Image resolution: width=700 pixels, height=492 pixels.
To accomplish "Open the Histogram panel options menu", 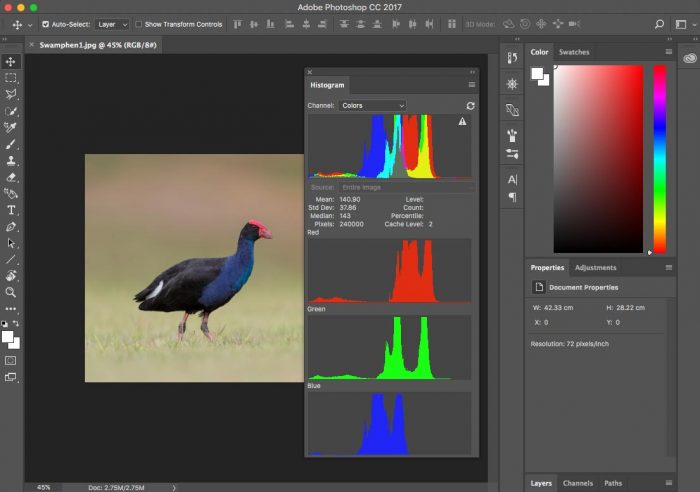I will (x=471, y=85).
